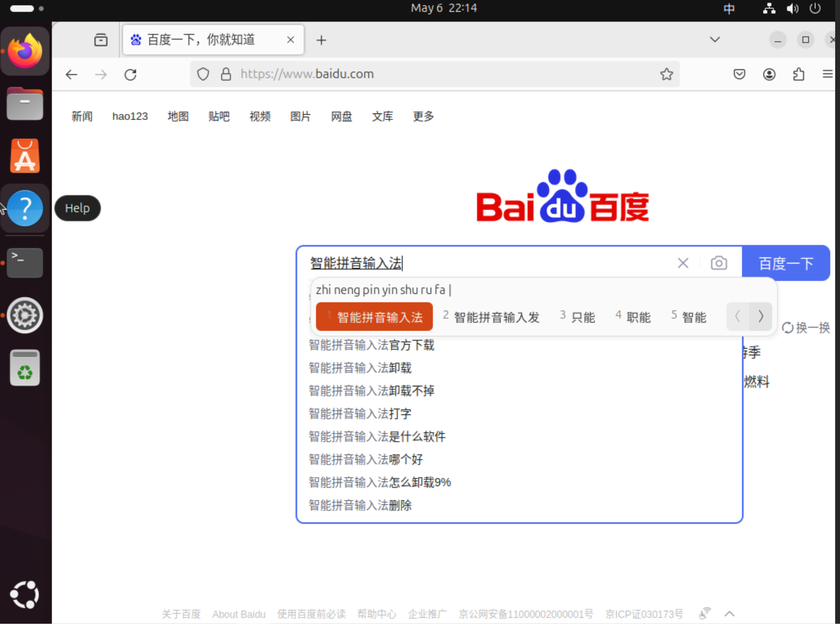Open the About Baidu footer link
This screenshot has width=840, height=624.
pyautogui.click(x=239, y=614)
